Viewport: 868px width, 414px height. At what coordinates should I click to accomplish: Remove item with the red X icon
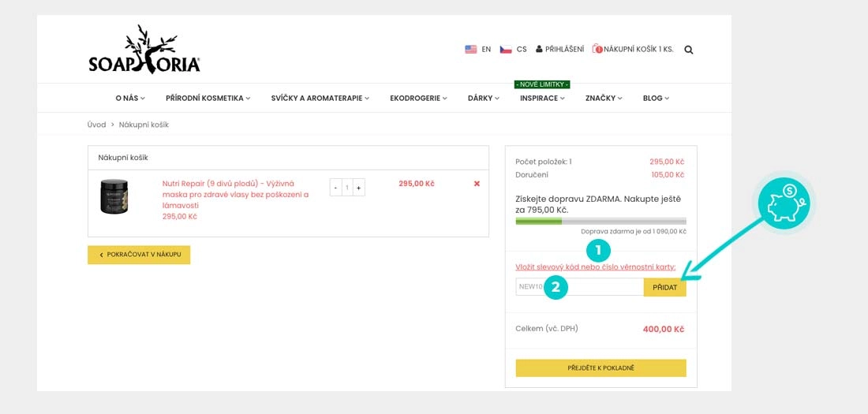[x=477, y=184]
